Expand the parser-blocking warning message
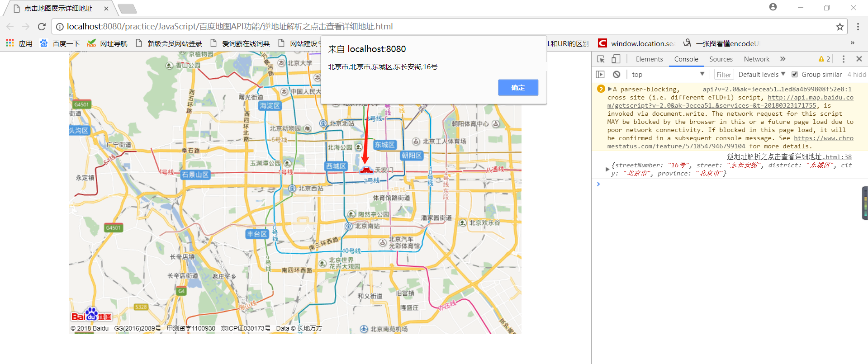The image size is (868, 364). coord(610,89)
